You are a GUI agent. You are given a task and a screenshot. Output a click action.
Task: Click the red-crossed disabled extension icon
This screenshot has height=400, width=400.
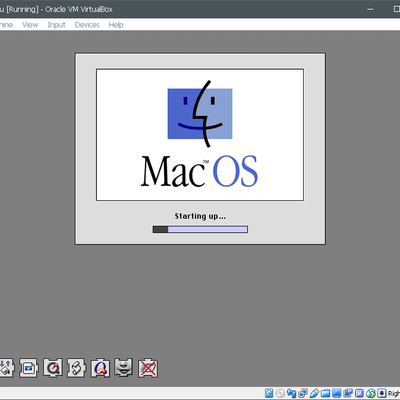[x=148, y=368]
